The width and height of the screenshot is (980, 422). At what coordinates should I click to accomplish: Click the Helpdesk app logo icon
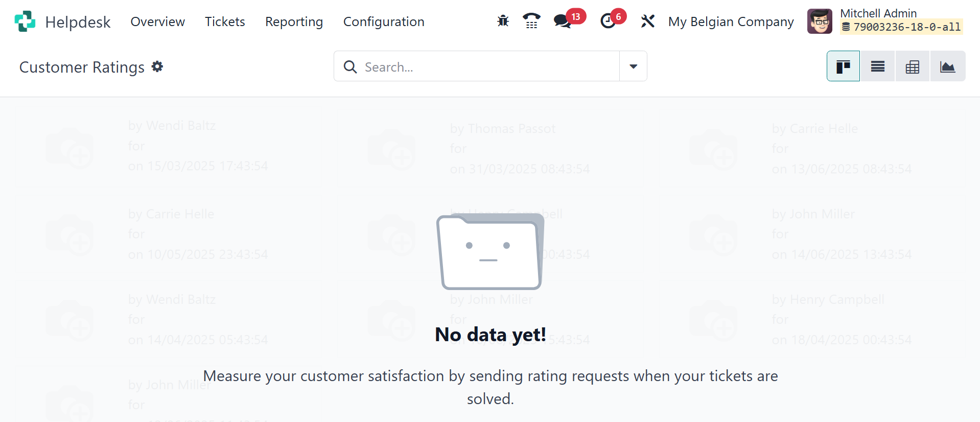tap(25, 21)
